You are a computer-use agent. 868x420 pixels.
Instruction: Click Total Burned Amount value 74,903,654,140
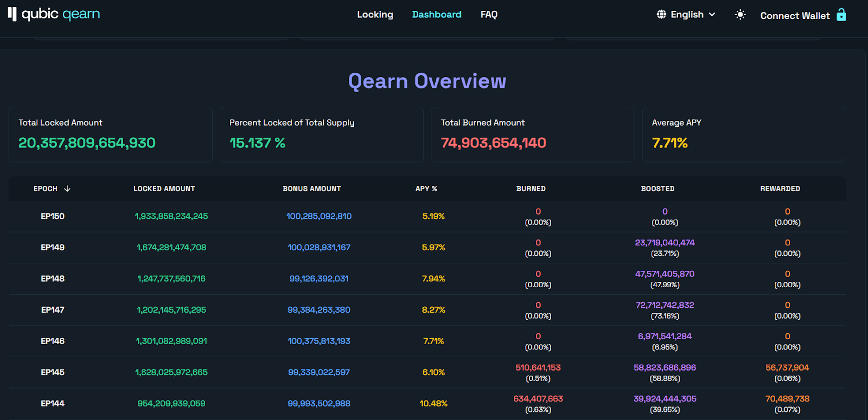(494, 143)
